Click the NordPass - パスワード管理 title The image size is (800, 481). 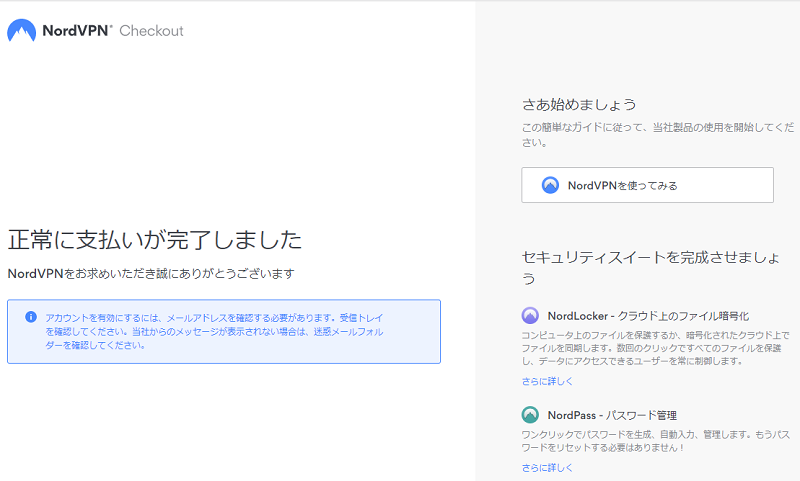coord(612,415)
